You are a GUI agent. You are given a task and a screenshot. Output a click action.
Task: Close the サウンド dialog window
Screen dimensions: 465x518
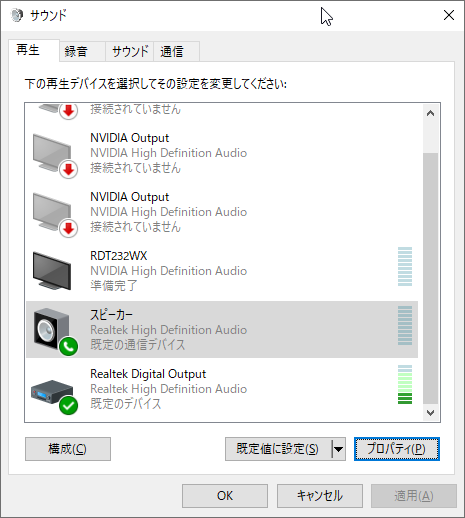click(449, 15)
